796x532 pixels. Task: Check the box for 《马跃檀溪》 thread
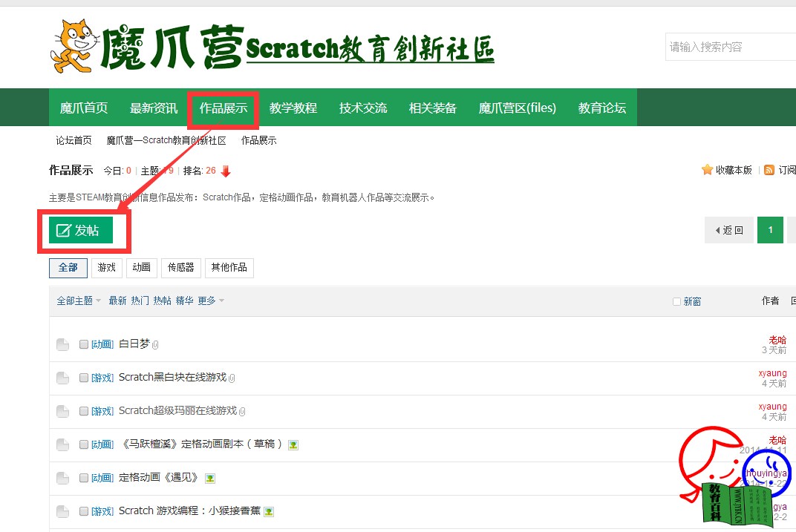point(84,444)
